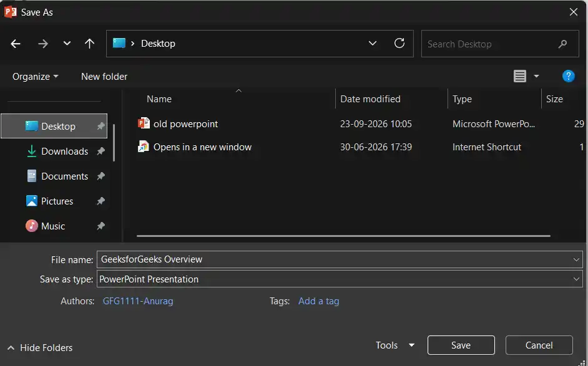Viewport: 588px width, 366px height.
Task: Click the navigation pane vertical scrollbar
Action: 114,143
